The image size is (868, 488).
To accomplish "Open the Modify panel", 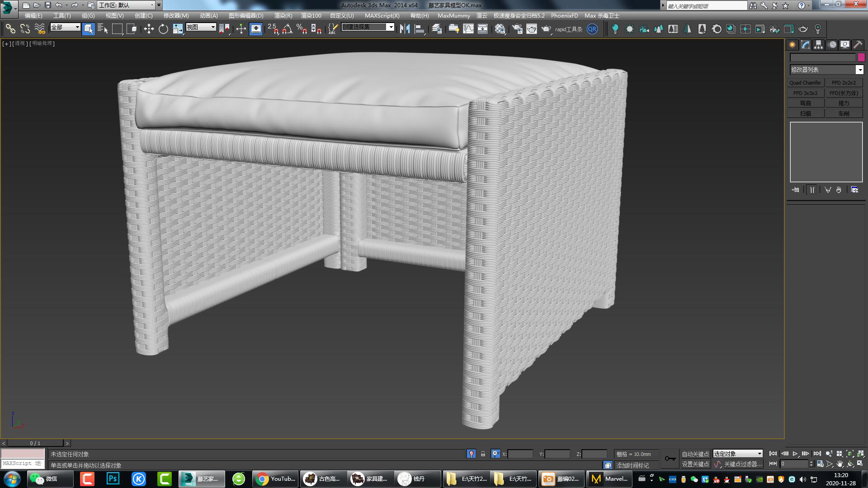I will coord(805,44).
